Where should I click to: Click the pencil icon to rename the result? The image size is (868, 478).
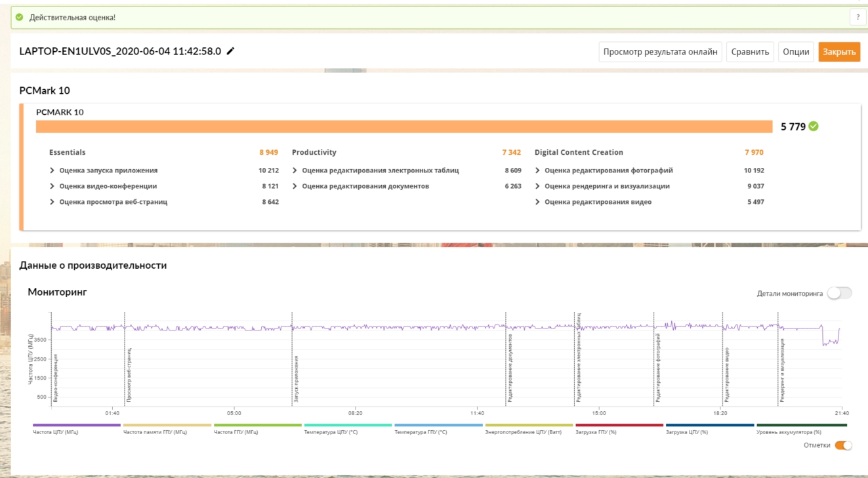[230, 51]
